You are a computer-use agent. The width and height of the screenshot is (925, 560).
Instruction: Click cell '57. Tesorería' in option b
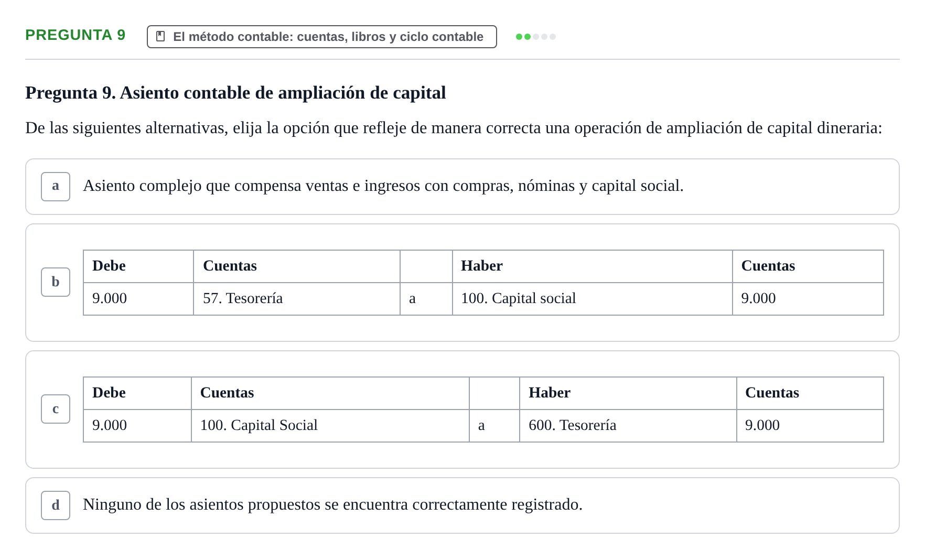297,299
